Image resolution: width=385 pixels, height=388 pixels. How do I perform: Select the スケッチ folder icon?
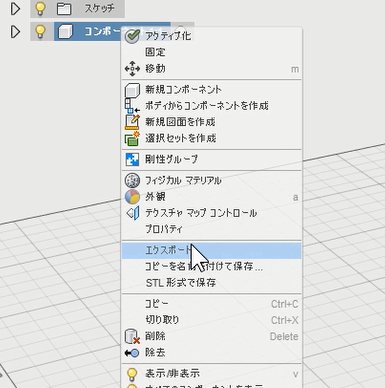[x=64, y=9]
